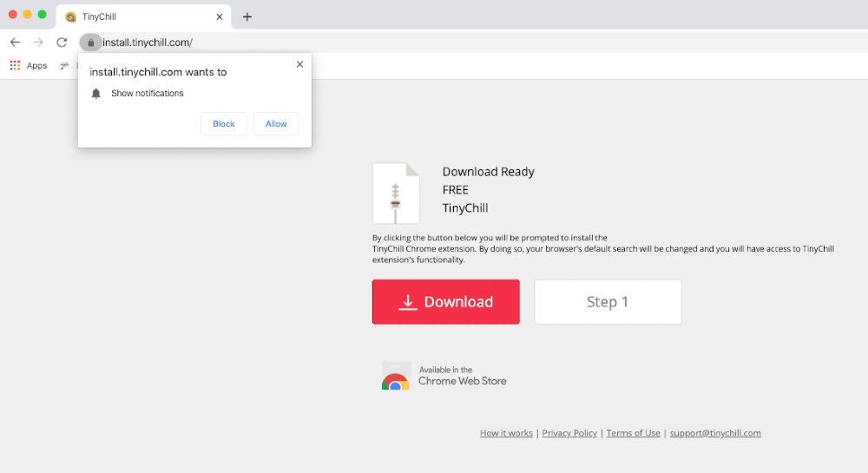Open the Privacy Policy link
The width and height of the screenshot is (868, 473).
click(x=569, y=433)
